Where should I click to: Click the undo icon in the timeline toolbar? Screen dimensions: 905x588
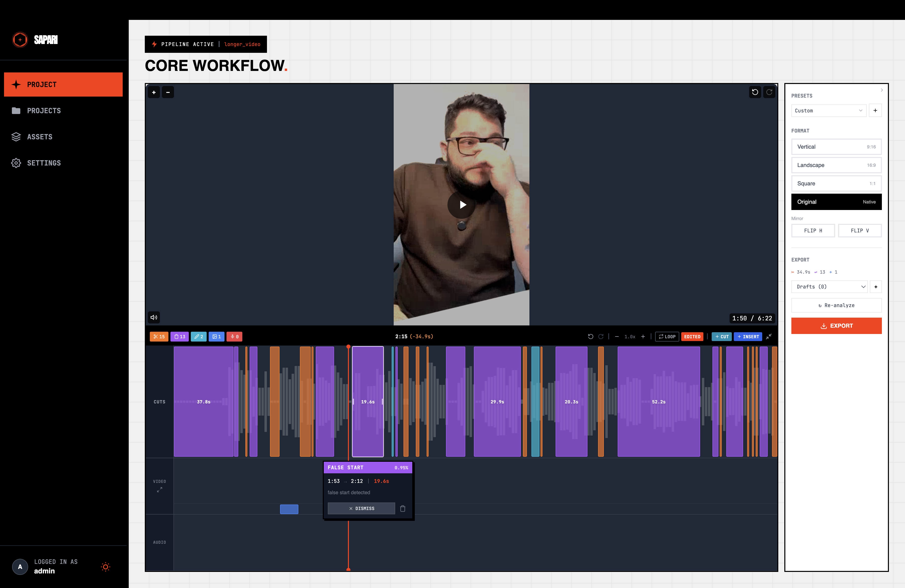point(591,337)
